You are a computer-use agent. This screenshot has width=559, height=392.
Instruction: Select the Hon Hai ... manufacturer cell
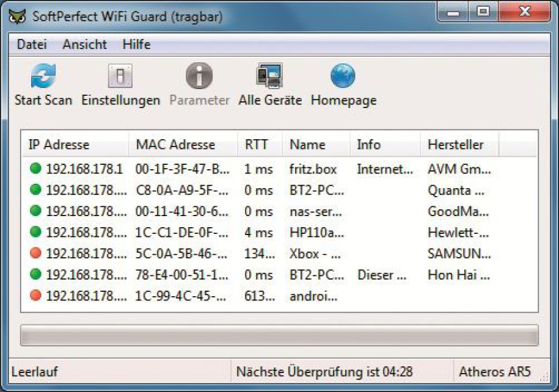click(x=459, y=275)
